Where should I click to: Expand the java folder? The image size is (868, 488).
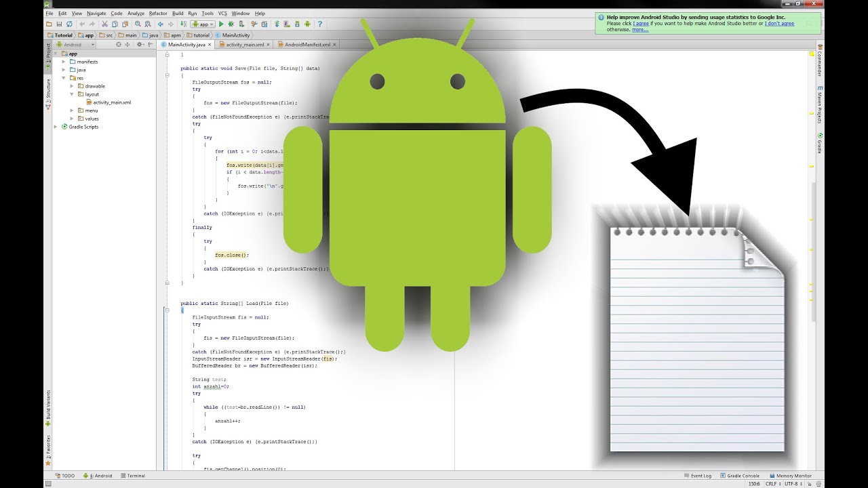tap(64, 70)
